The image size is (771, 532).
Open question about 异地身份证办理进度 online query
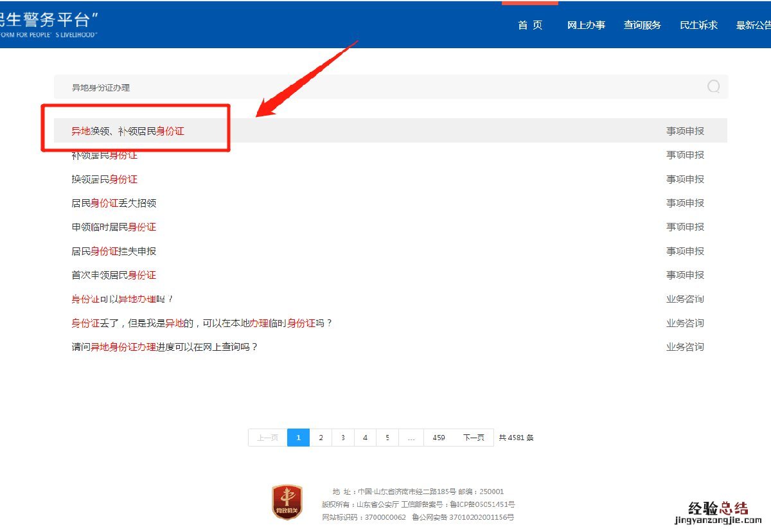tap(164, 347)
